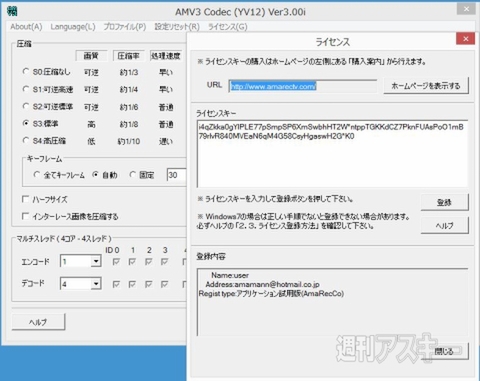The image size is (480, 381).
Task: Open the About(A) menu
Action: tap(26, 27)
